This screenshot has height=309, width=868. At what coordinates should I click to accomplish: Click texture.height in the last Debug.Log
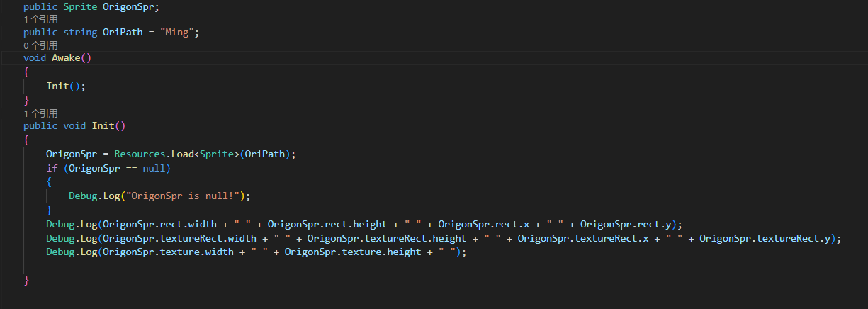381,252
